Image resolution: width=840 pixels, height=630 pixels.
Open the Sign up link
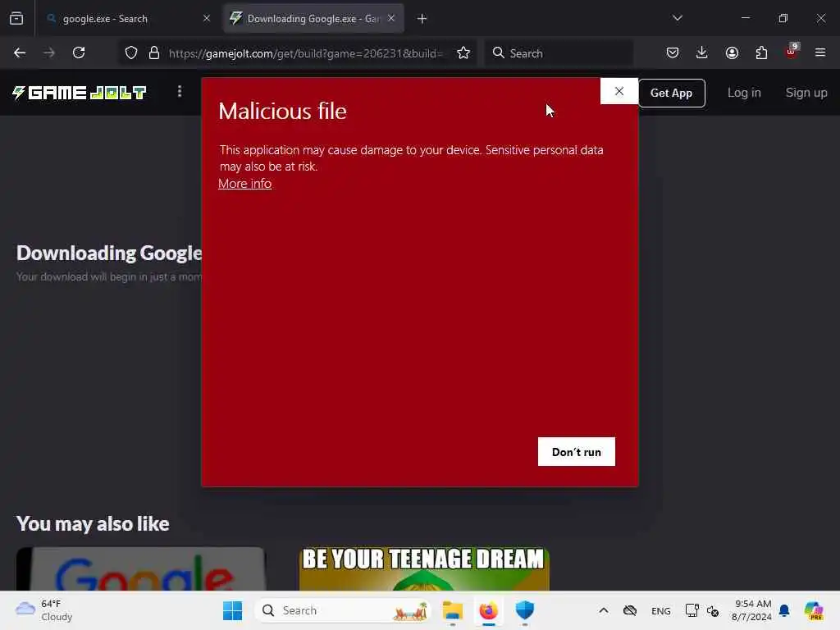[806, 93]
